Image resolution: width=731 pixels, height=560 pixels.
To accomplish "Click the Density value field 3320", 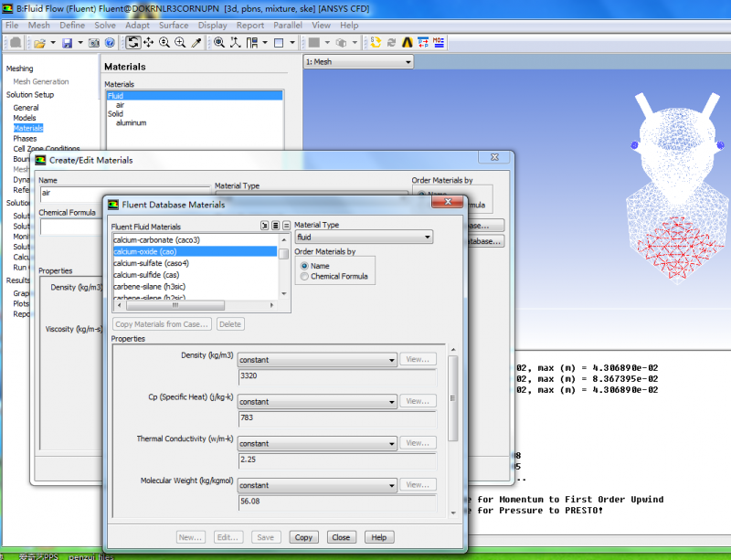I will [x=337, y=376].
